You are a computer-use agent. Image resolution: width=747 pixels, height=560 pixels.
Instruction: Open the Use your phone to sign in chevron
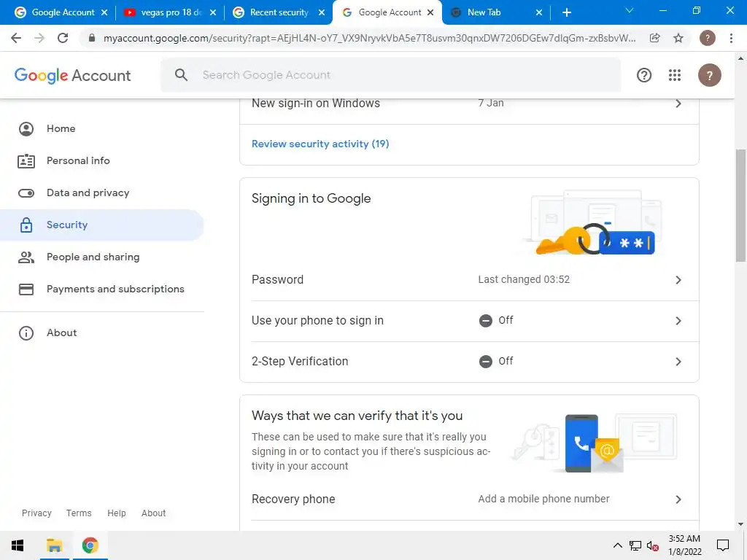[x=678, y=321]
